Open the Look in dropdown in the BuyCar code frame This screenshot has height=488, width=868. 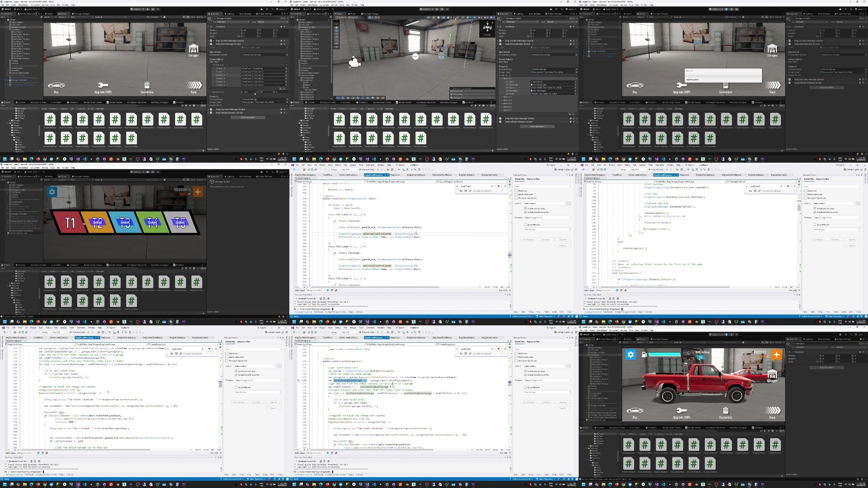point(544,203)
